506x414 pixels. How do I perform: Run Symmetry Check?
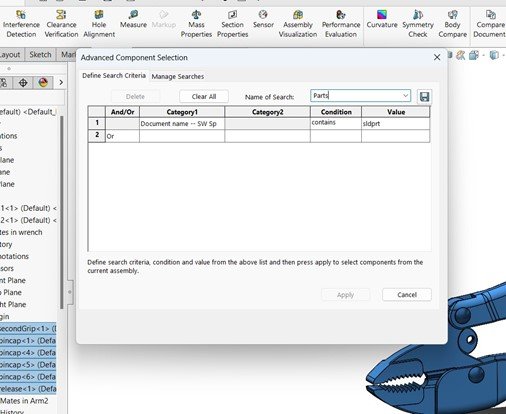(418, 24)
